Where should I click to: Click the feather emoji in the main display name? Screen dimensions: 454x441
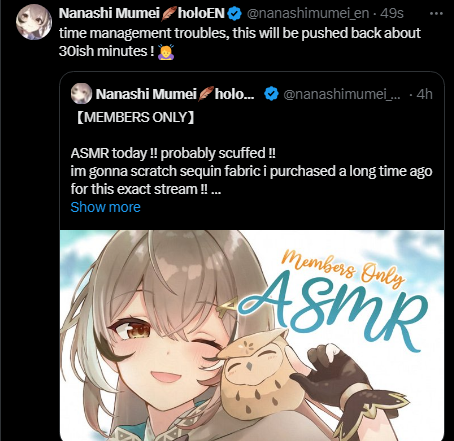coord(169,14)
